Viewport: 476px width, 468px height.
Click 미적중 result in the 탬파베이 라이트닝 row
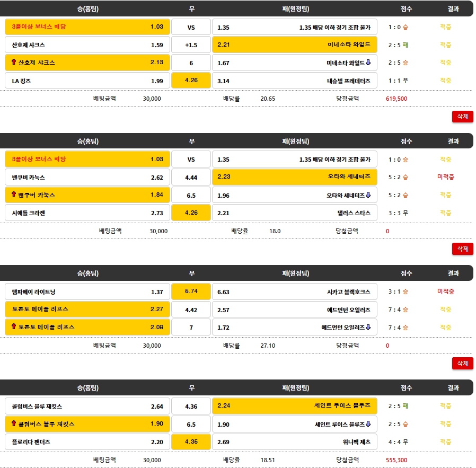pyautogui.click(x=446, y=292)
